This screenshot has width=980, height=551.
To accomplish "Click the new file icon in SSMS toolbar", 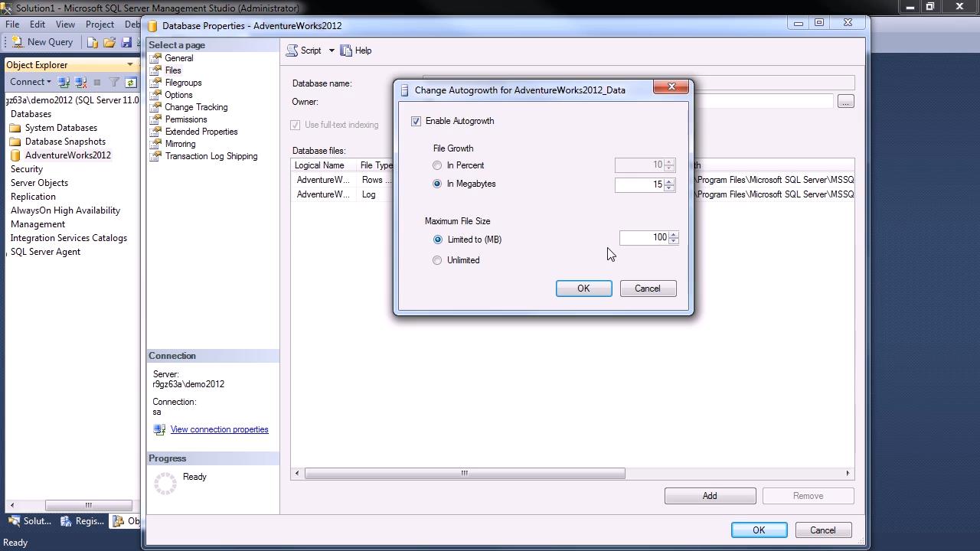I will pyautogui.click(x=93, y=42).
